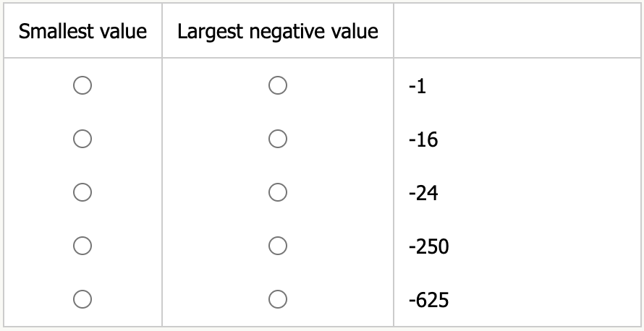
Task: Mark -24 as Smallest value
Action: [x=82, y=192]
